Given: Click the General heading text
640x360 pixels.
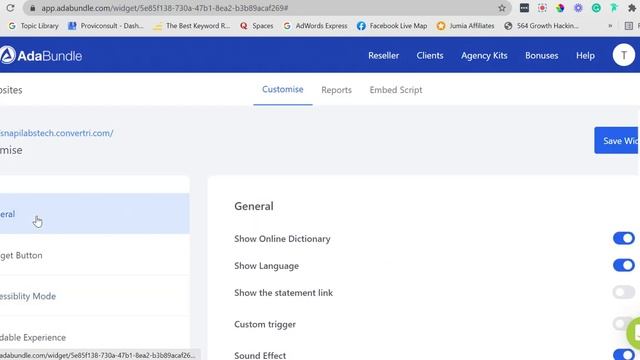Looking at the screenshot, I should point(254,206).
